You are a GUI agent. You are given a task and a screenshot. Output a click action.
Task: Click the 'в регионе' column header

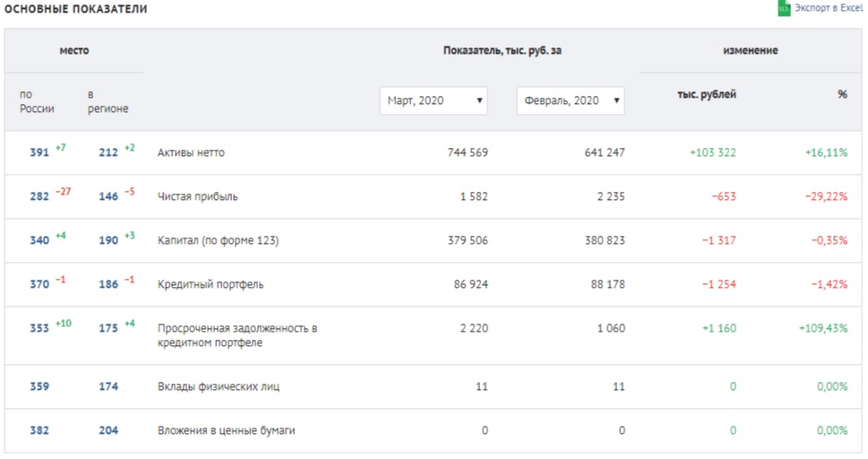(x=107, y=101)
